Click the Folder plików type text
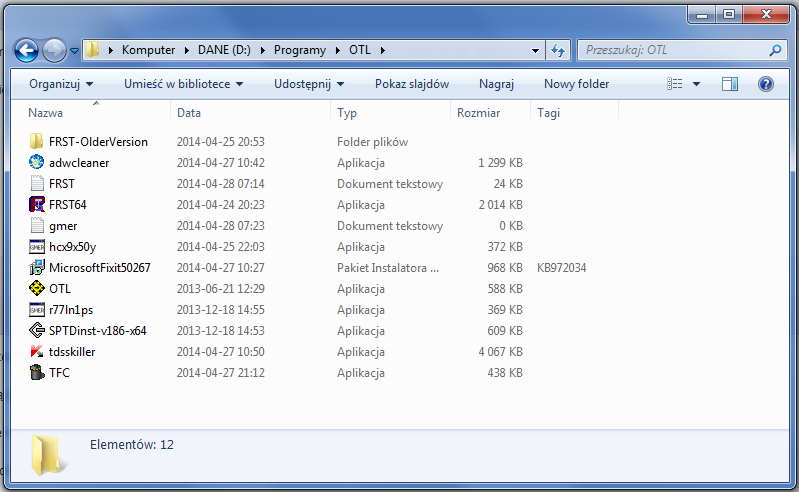 pyautogui.click(x=372, y=142)
